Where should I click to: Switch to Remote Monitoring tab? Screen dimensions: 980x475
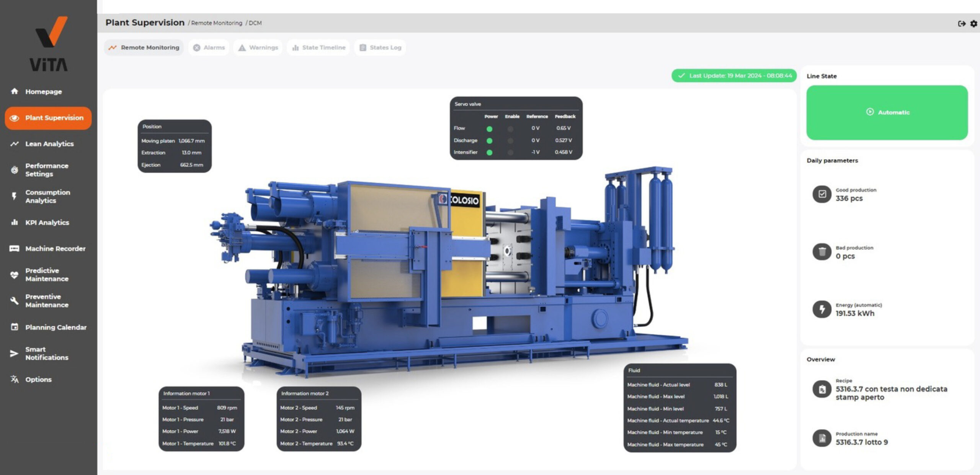[x=144, y=47]
